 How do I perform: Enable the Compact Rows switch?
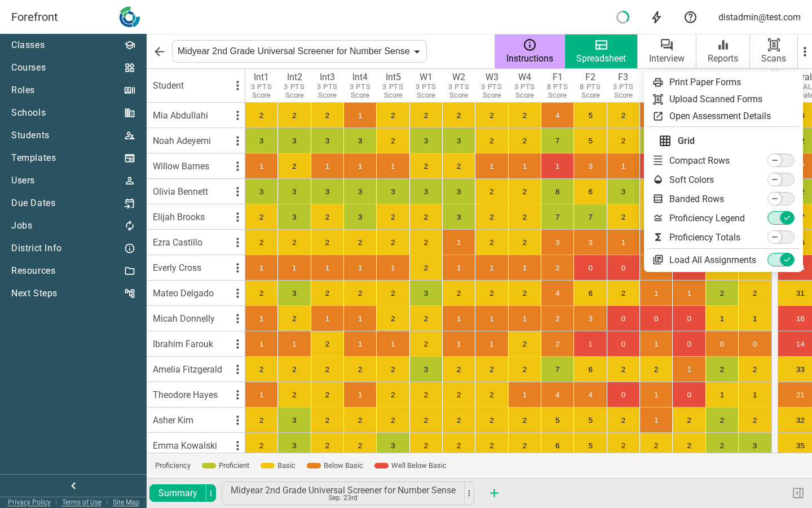click(x=780, y=160)
